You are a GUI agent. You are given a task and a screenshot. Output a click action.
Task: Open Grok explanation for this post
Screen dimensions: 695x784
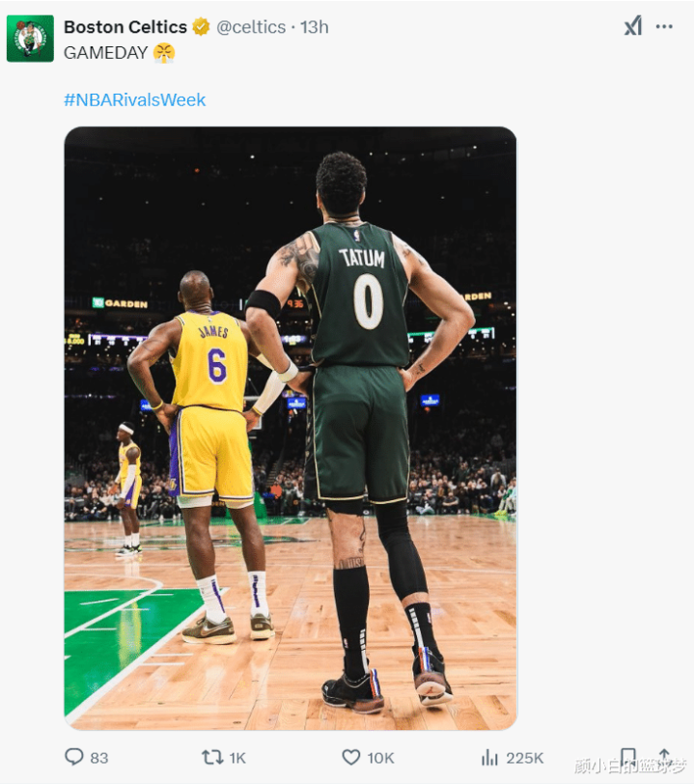point(632,26)
